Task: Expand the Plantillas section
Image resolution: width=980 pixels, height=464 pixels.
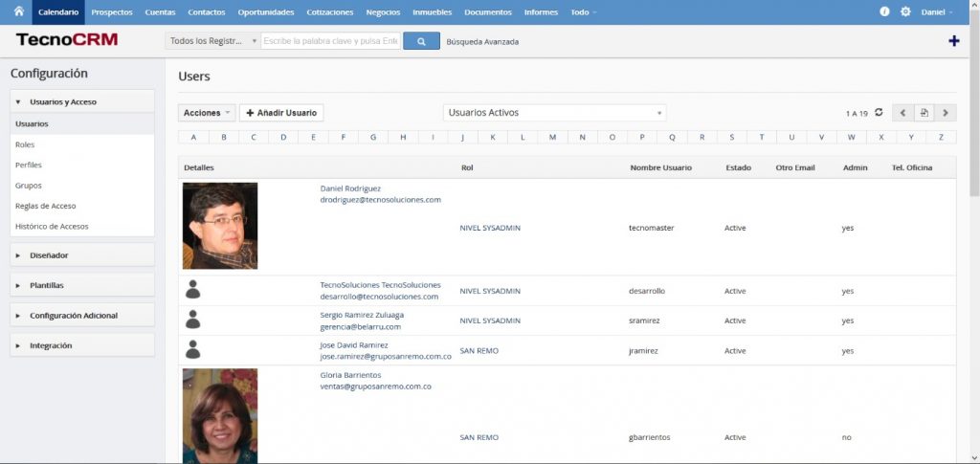Action: [x=82, y=285]
